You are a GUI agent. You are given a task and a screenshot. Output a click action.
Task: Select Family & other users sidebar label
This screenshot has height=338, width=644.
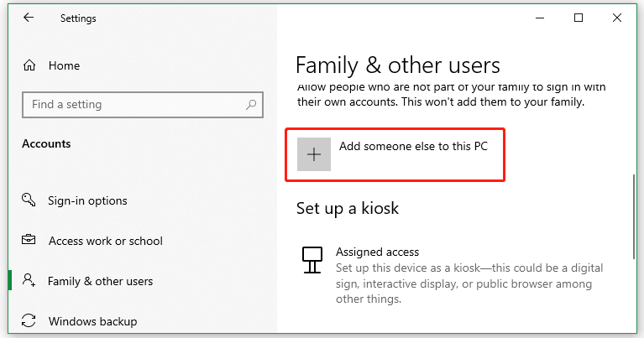pyautogui.click(x=101, y=281)
